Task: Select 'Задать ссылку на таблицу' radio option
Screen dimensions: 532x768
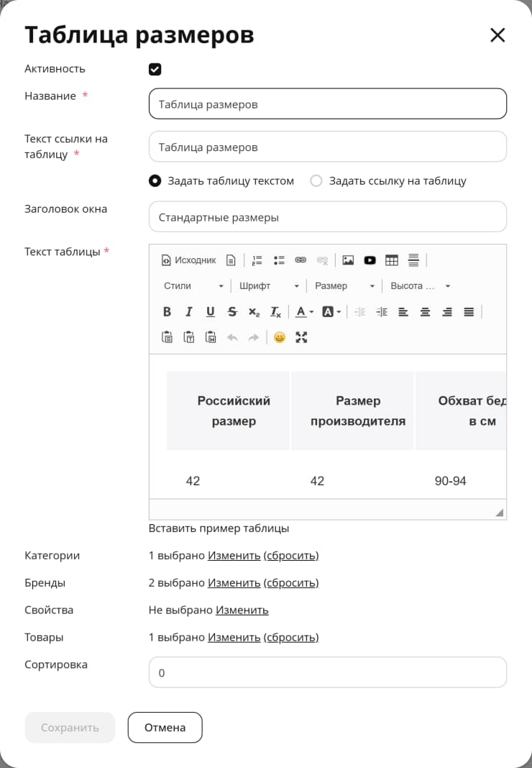Action: (x=316, y=180)
